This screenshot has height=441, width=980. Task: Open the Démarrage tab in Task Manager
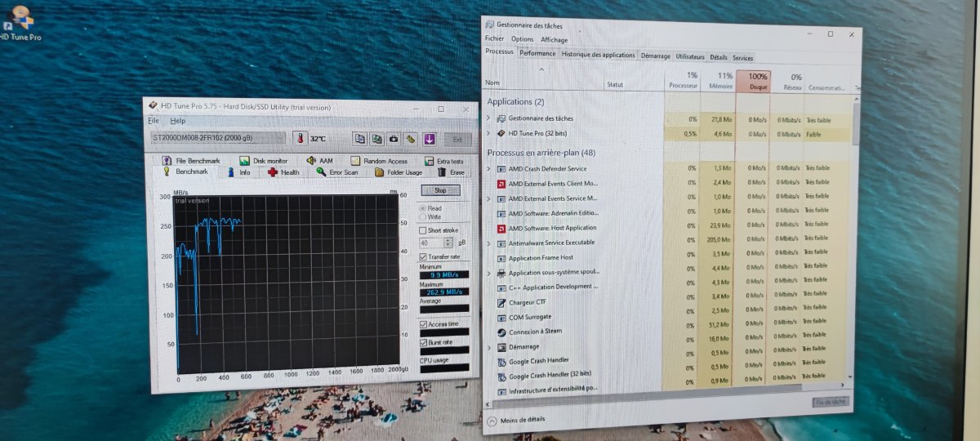click(x=656, y=56)
